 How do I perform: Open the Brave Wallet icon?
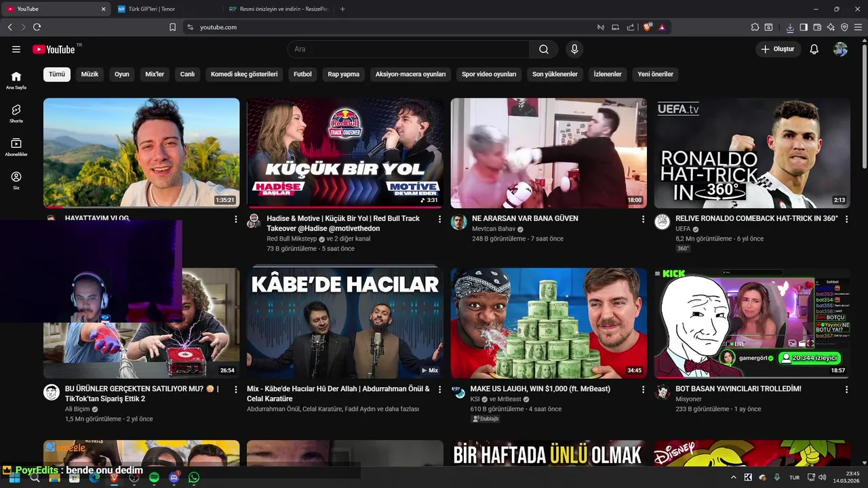click(817, 27)
